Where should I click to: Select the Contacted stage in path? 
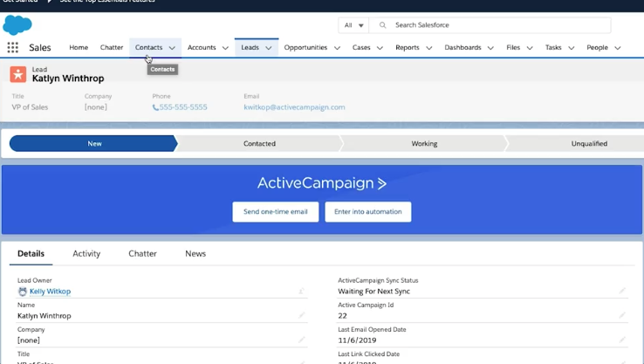[259, 144]
